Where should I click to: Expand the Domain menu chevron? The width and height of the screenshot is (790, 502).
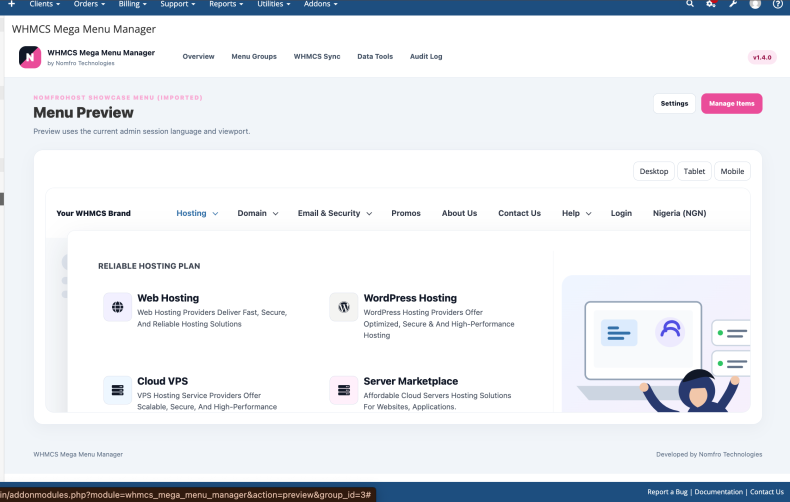pos(276,214)
